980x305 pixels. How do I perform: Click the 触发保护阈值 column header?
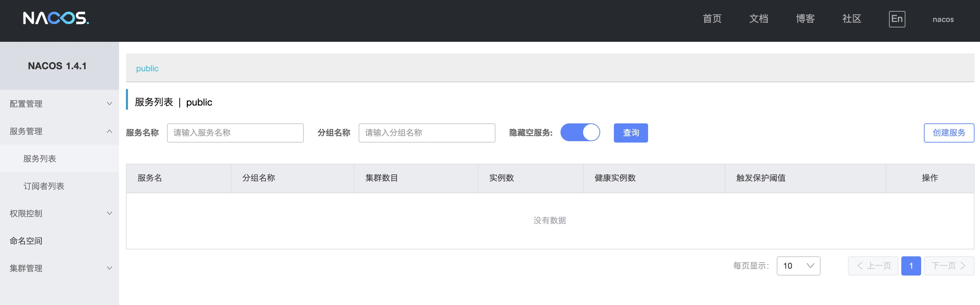[x=805, y=178]
